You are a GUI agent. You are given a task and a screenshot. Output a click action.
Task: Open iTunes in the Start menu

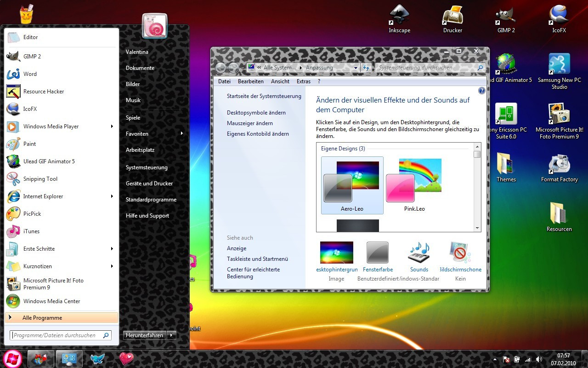(x=61, y=231)
